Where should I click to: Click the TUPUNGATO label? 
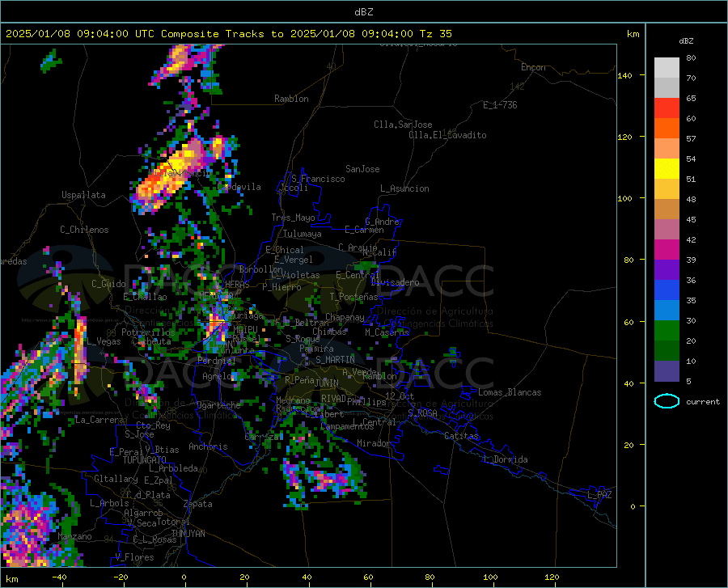[145, 460]
